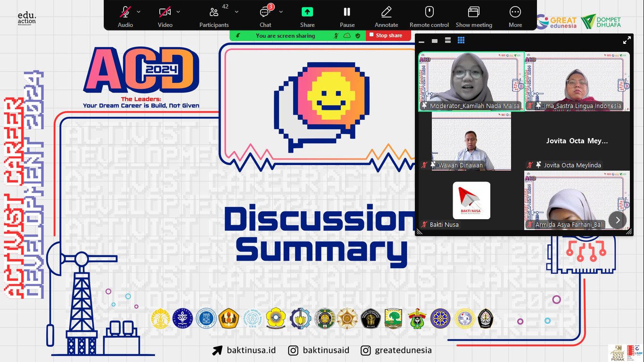The height and width of the screenshot is (362, 644).
Task: Open the Chat panel with 3 unread
Action: click(265, 16)
